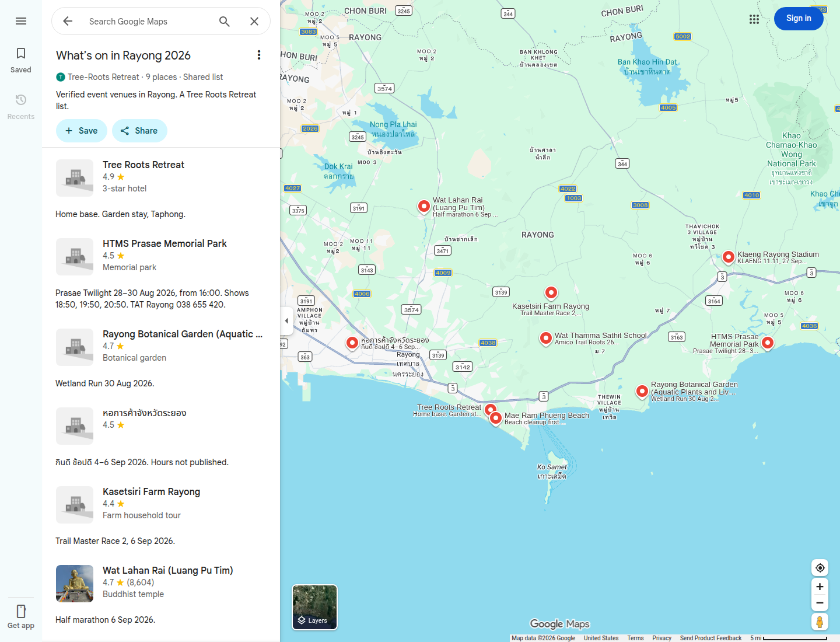Open the hamburger main menu
The width and height of the screenshot is (840, 642).
21,21
